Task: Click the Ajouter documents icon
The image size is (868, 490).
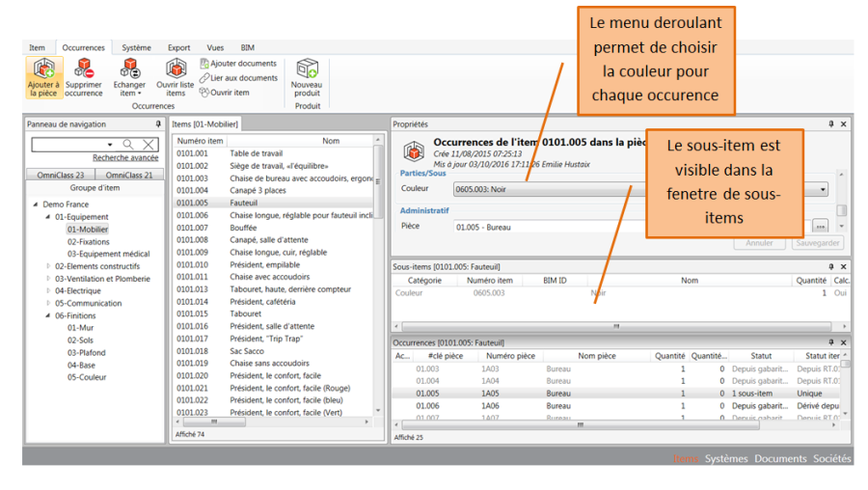Action: [x=204, y=64]
